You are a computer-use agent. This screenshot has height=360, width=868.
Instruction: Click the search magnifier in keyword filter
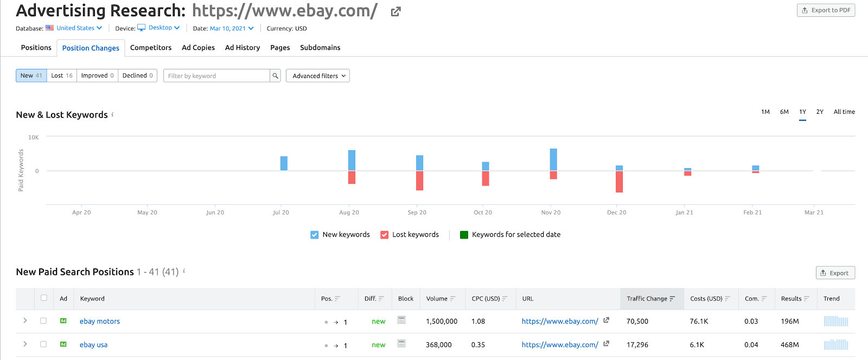tap(275, 76)
